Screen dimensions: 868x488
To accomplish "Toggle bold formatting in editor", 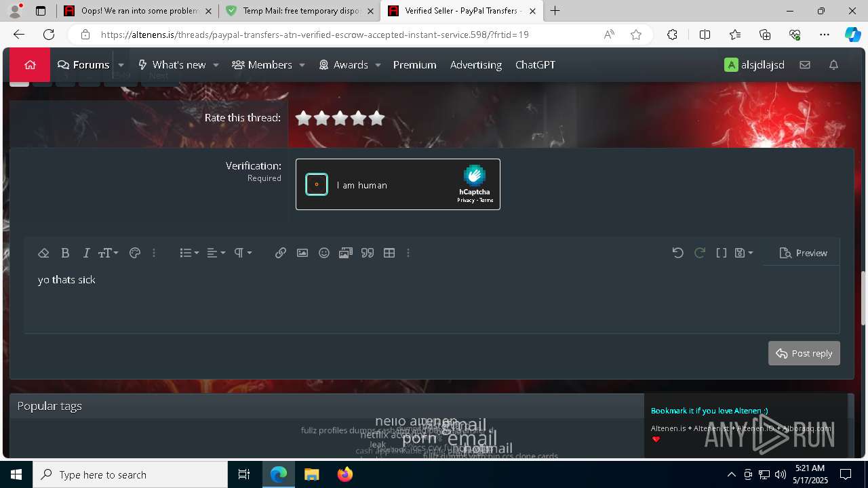I will pos(65,253).
